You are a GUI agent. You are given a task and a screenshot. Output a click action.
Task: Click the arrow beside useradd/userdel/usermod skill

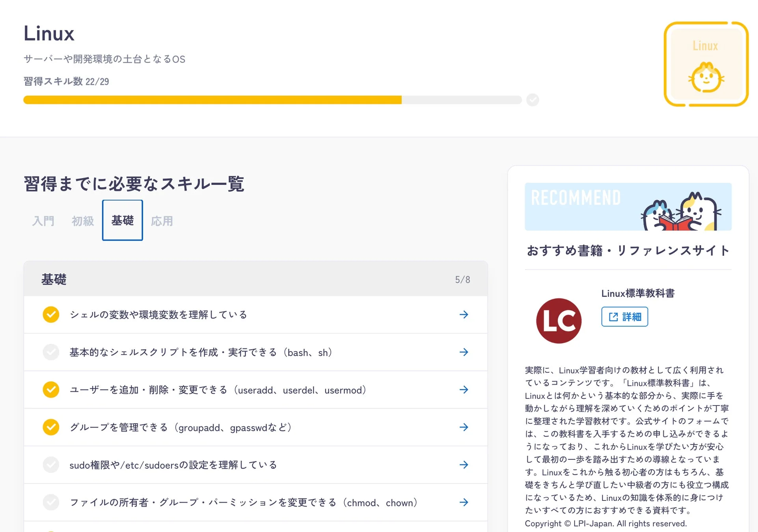pyautogui.click(x=464, y=390)
